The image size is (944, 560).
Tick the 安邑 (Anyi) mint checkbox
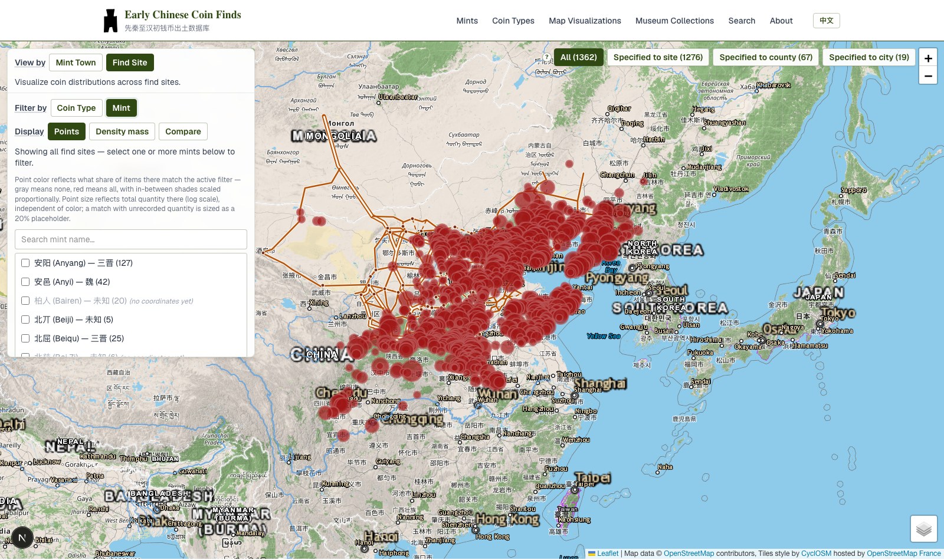(25, 282)
